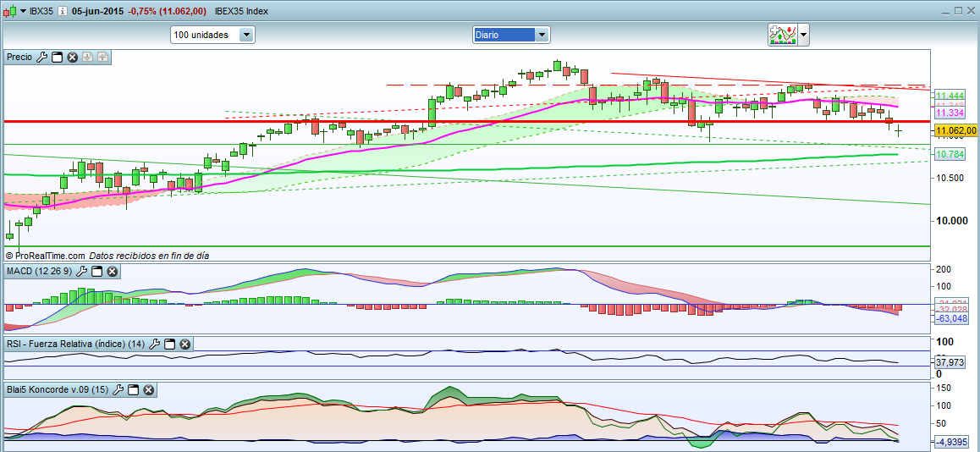Open the Diario timeframe dropdown

[x=511, y=35]
